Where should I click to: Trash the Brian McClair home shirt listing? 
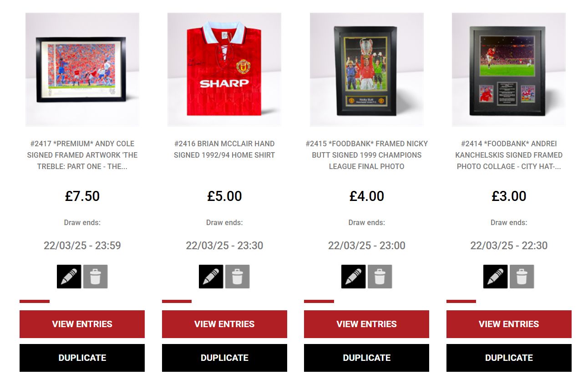(238, 277)
